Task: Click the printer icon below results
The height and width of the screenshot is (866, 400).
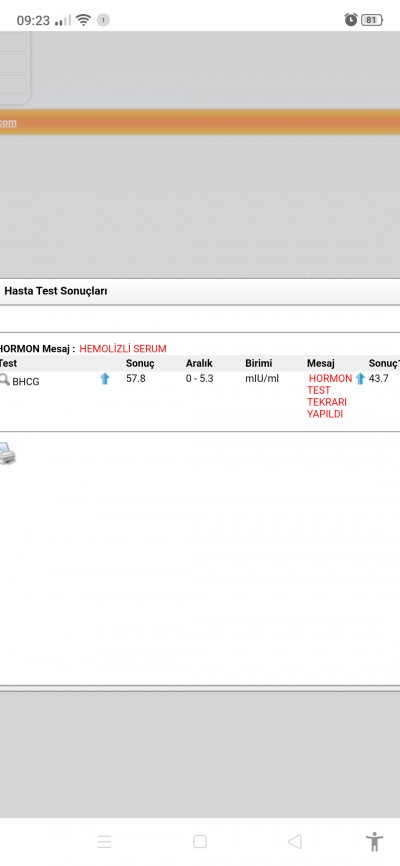Action: 7,453
